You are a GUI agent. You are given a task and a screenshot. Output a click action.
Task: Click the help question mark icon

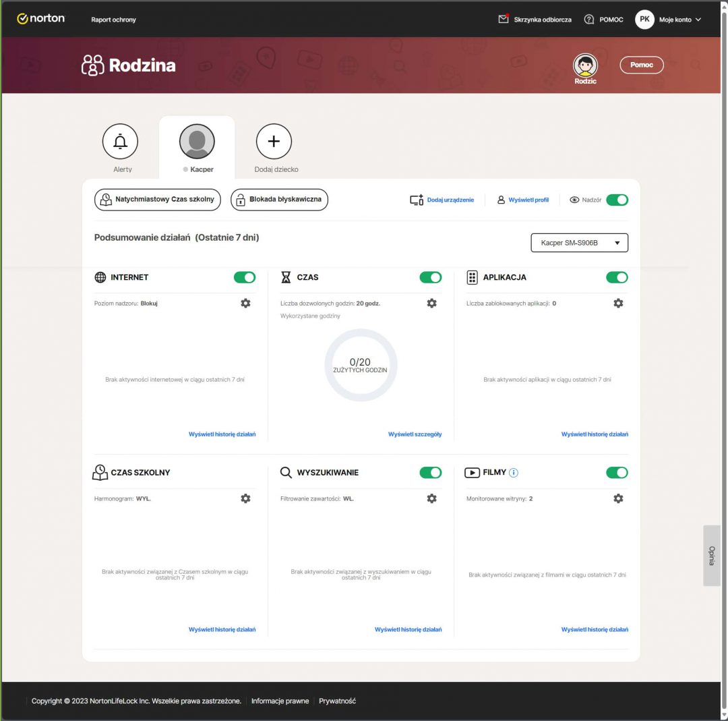click(x=588, y=20)
